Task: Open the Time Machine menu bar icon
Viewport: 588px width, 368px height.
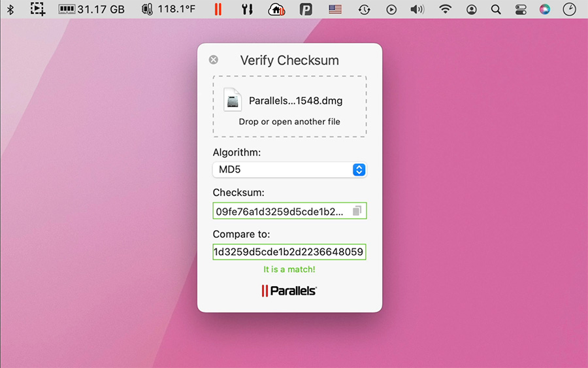Action: 365,9
